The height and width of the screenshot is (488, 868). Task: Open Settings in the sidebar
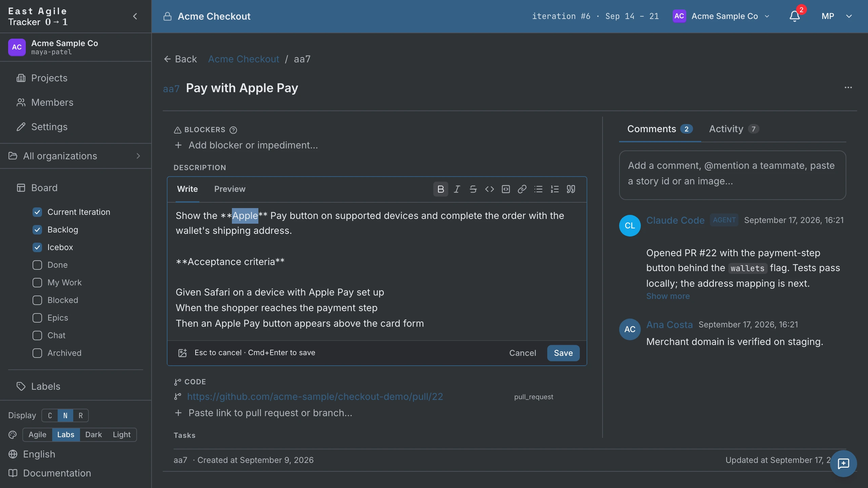coord(42,127)
